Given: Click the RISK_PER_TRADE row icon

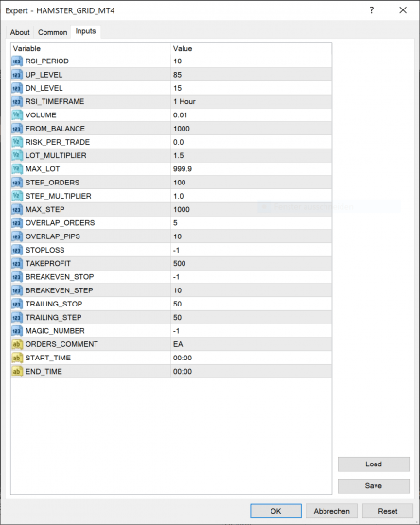Looking at the screenshot, I should [x=17, y=142].
